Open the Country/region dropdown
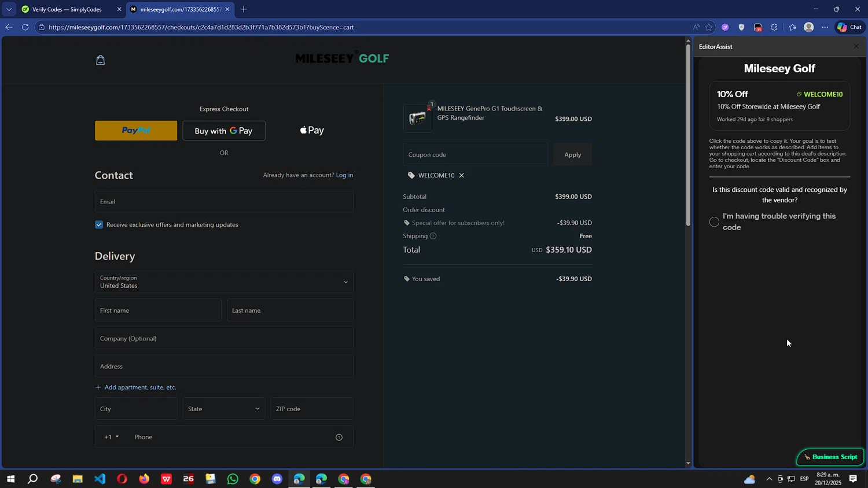The width and height of the screenshot is (868, 488). coord(224,282)
